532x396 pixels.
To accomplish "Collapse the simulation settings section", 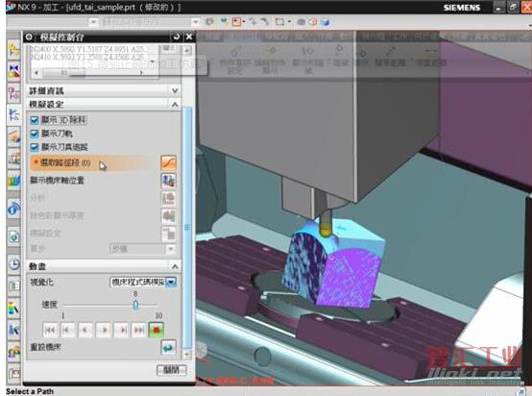I will coord(104,104).
